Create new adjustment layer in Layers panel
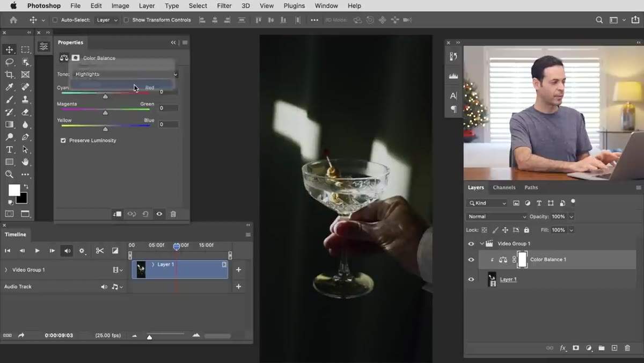This screenshot has width=644, height=363. [x=589, y=348]
